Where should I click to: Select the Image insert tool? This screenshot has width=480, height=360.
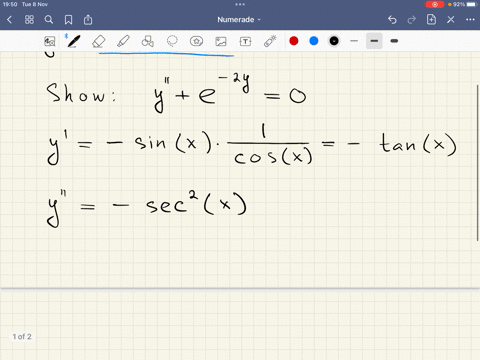[221, 41]
